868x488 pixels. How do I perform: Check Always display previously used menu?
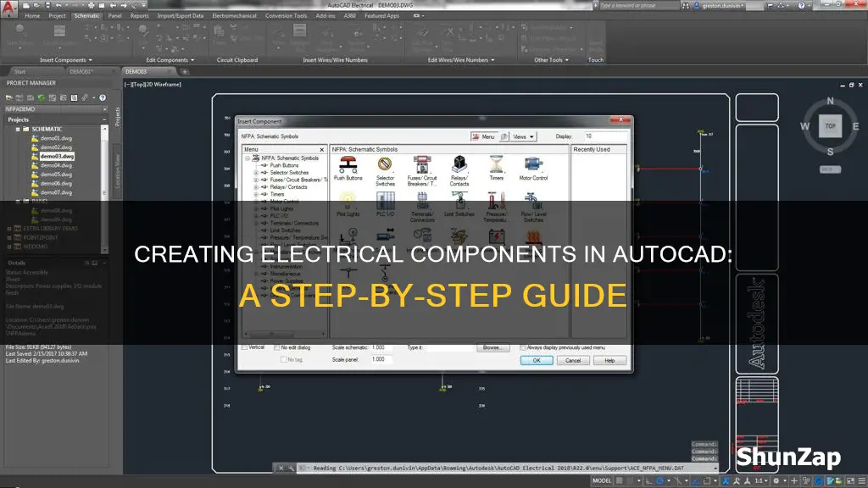coord(522,347)
